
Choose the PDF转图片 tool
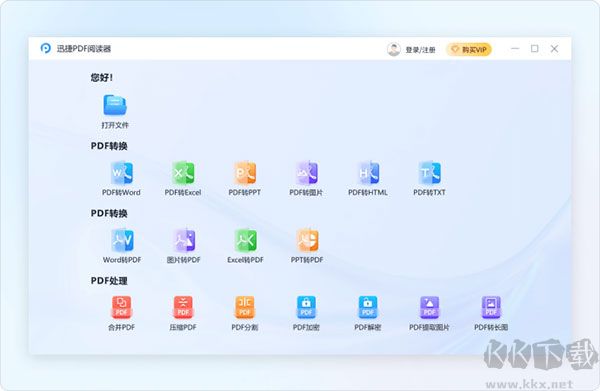[x=306, y=173]
